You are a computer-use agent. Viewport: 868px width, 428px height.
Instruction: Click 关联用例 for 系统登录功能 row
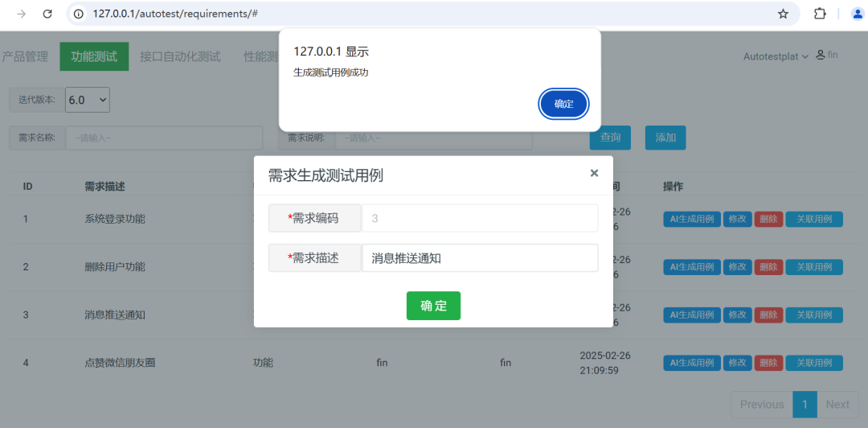click(814, 219)
